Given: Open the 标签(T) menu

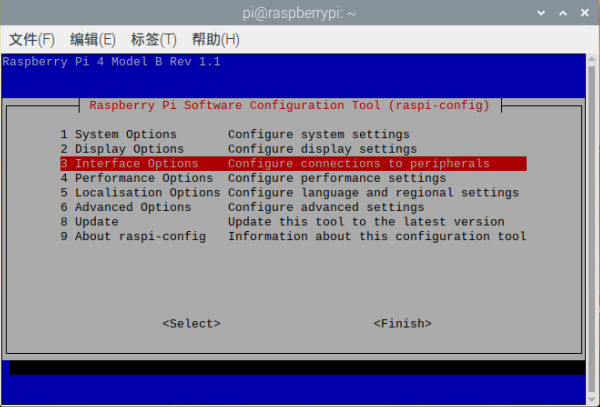Looking at the screenshot, I should click(x=153, y=39).
